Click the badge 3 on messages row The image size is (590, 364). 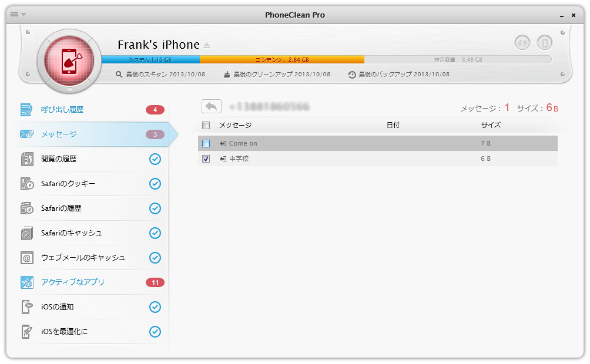pos(155,134)
